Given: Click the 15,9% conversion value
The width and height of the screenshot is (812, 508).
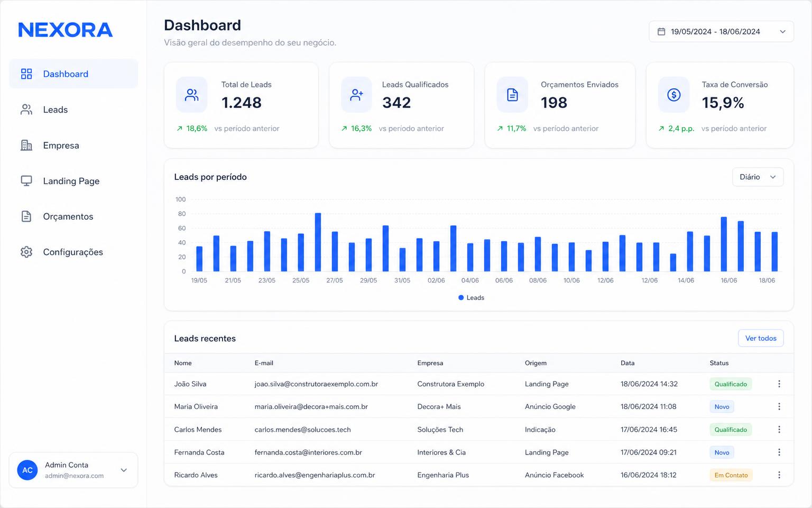Looking at the screenshot, I should click(723, 103).
